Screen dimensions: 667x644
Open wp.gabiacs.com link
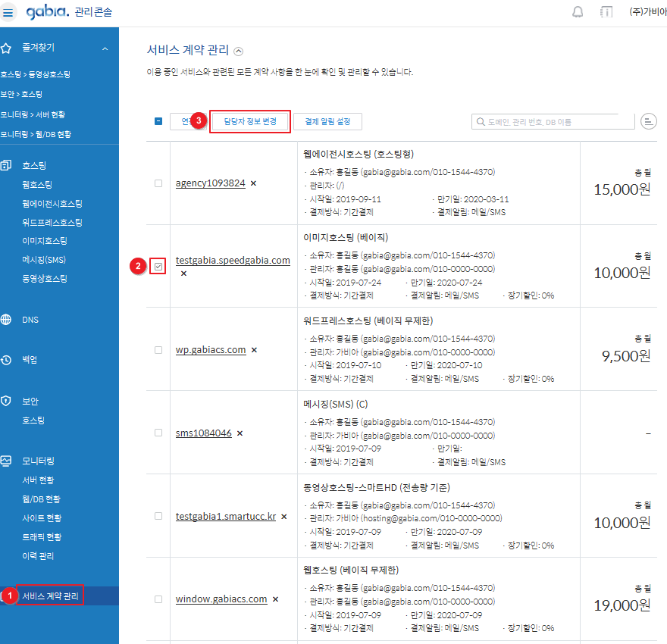(x=211, y=350)
